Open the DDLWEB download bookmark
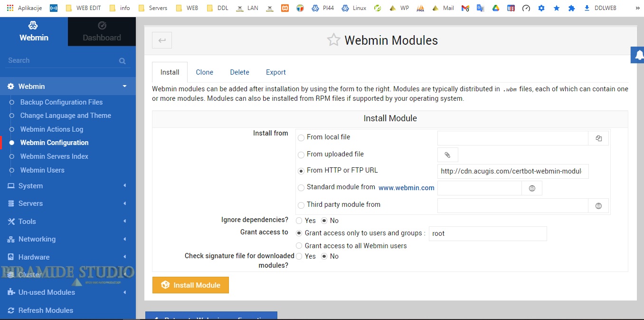Screen dimensions: 644x320 [600, 8]
